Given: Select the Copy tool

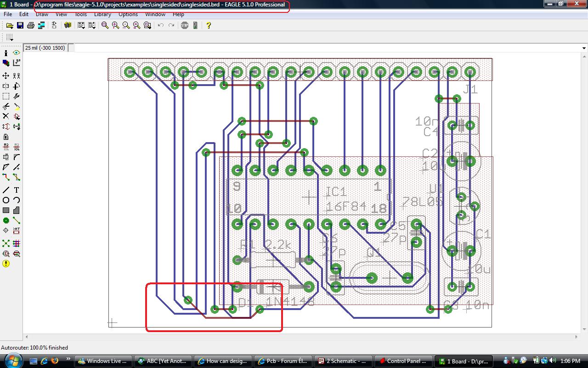Looking at the screenshot, I should 17,75.
